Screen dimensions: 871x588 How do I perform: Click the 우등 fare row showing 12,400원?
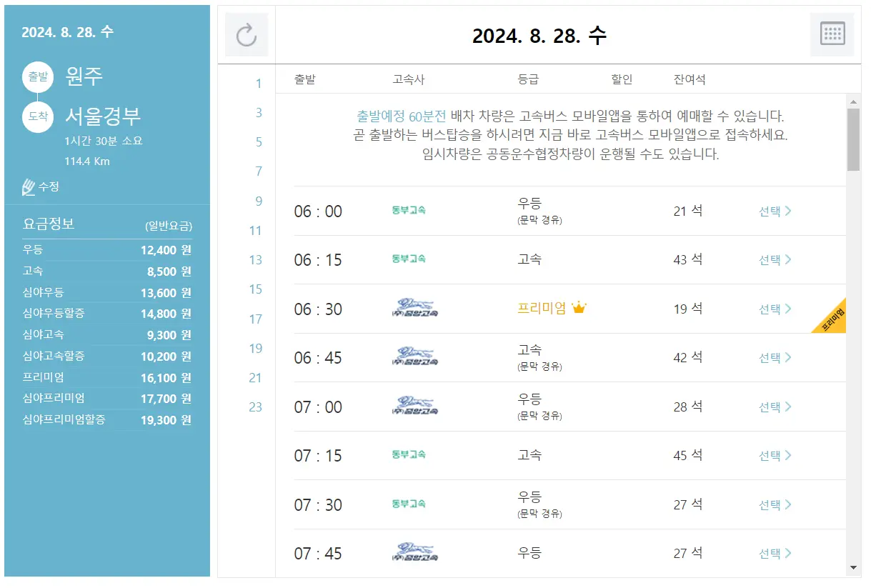(x=107, y=250)
